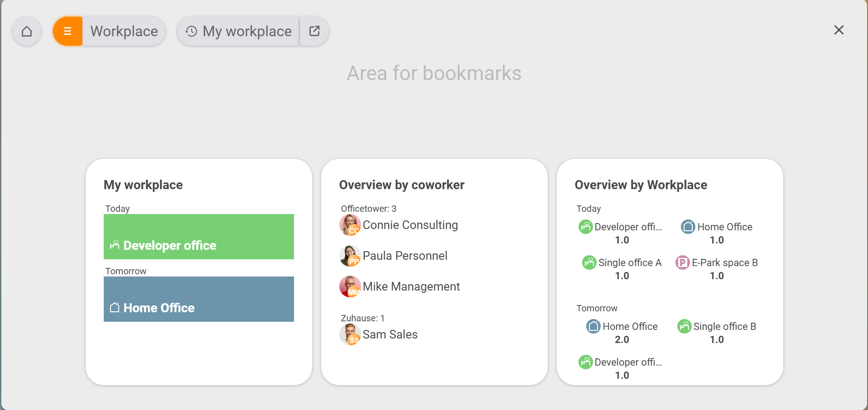Click the Zuhause: 1 group label
Viewport: 868px width, 410px height.
[x=363, y=318]
